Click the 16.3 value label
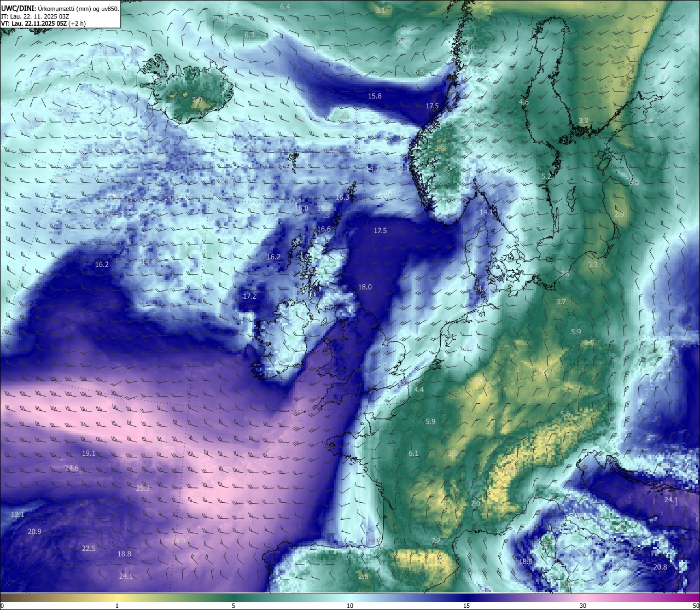Image resolution: width=700 pixels, height=610 pixels. [342, 197]
